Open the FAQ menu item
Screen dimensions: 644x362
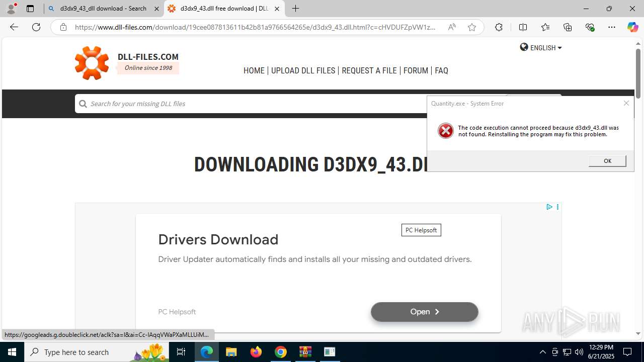(441, 70)
